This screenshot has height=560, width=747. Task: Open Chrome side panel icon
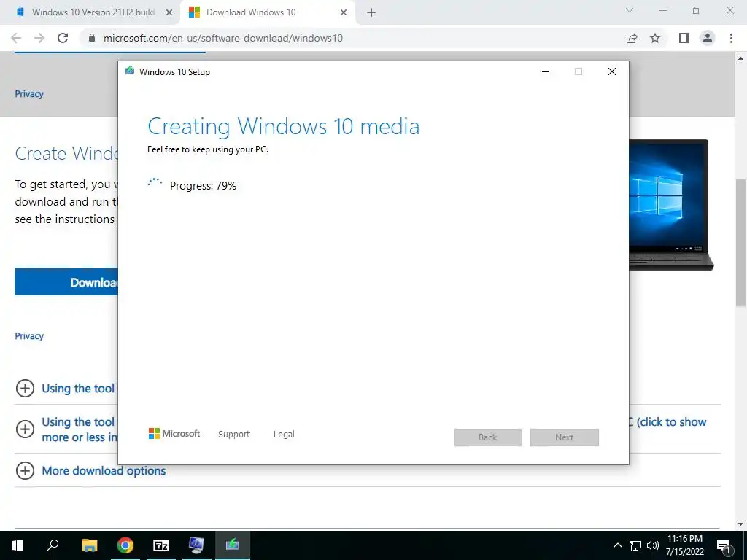click(x=684, y=38)
